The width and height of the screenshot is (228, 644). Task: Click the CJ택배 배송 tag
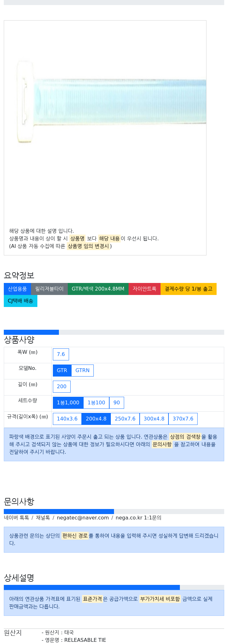21,301
